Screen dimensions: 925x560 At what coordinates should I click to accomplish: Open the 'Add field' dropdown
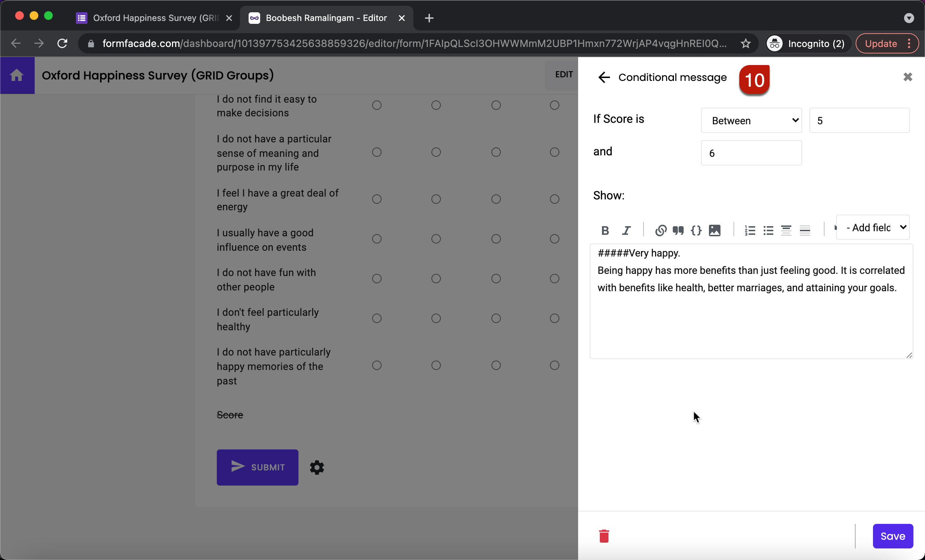coord(873,227)
